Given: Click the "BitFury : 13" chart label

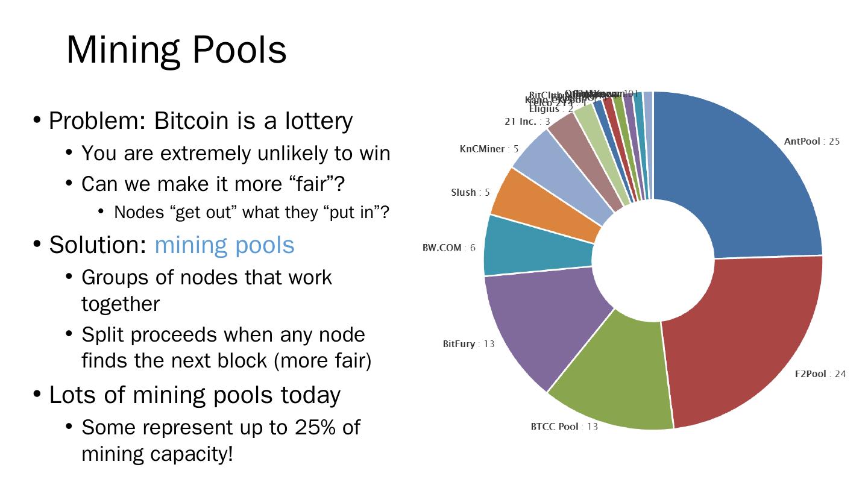Looking at the screenshot, I should point(468,344).
